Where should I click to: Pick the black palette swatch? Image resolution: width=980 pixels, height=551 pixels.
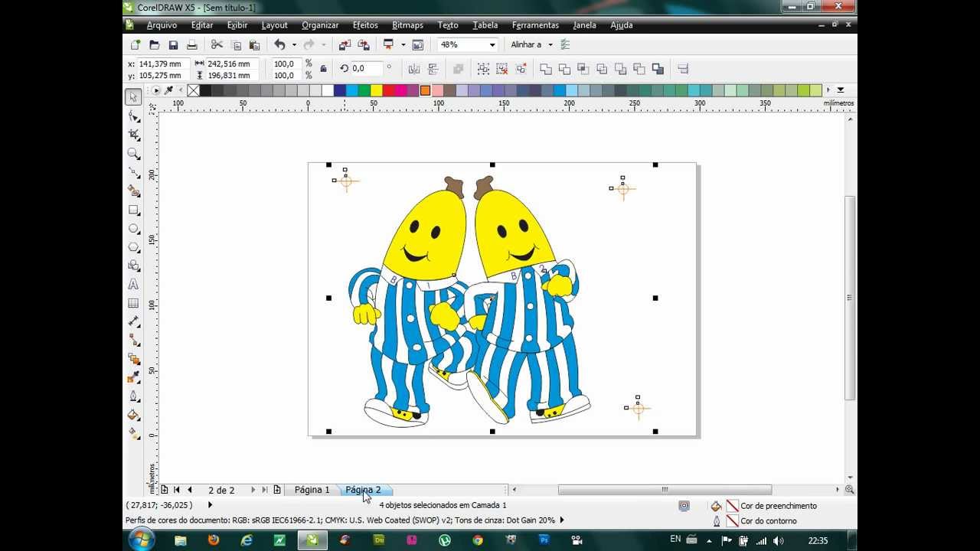205,90
